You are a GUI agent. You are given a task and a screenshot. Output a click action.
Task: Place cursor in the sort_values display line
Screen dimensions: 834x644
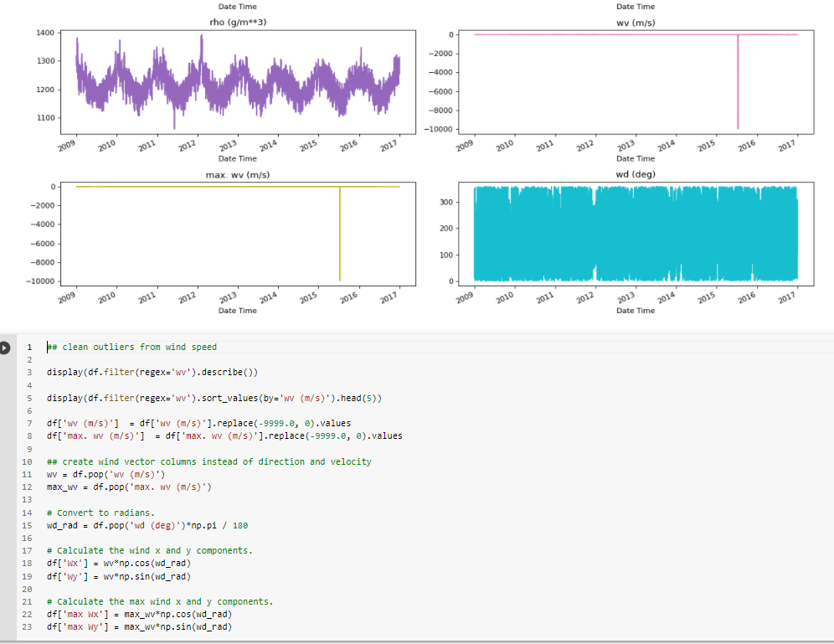(214, 398)
